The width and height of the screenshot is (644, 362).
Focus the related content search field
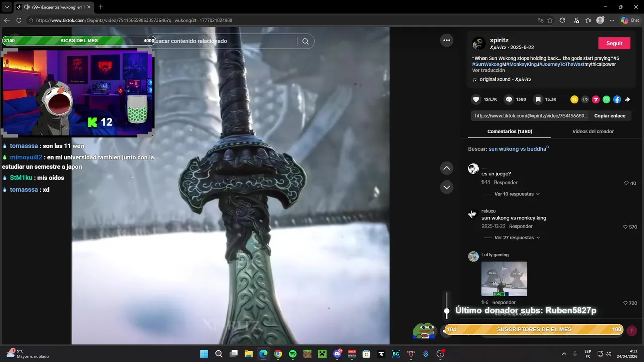coord(224,41)
